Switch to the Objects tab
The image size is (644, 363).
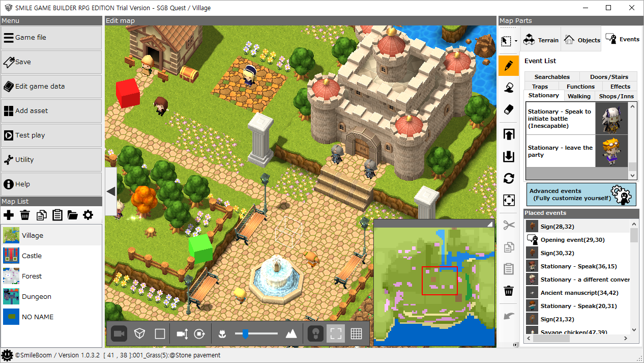(581, 40)
